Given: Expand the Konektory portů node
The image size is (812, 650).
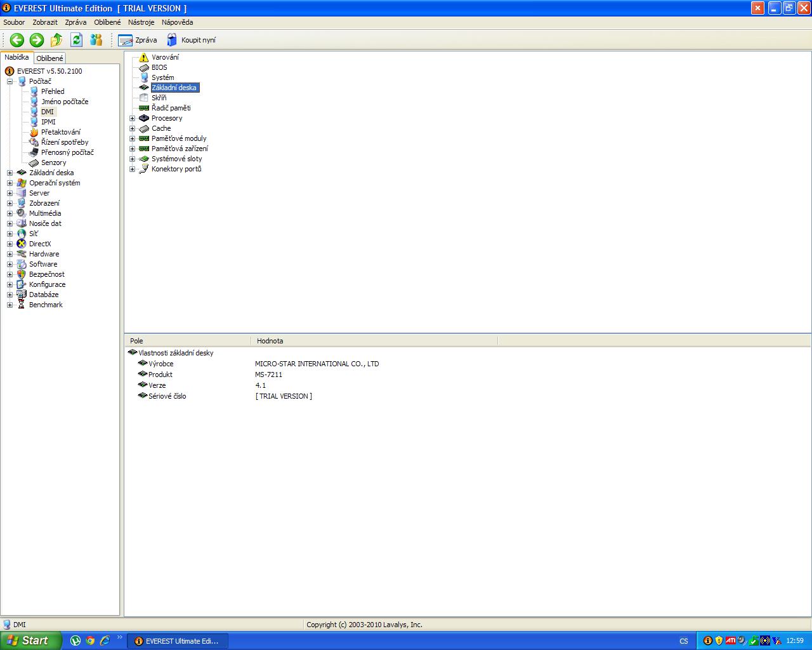Looking at the screenshot, I should [x=132, y=169].
